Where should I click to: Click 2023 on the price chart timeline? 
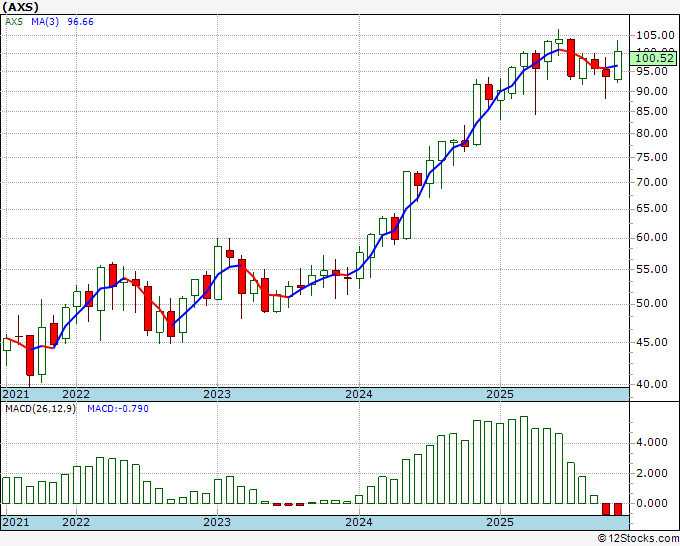(x=217, y=394)
